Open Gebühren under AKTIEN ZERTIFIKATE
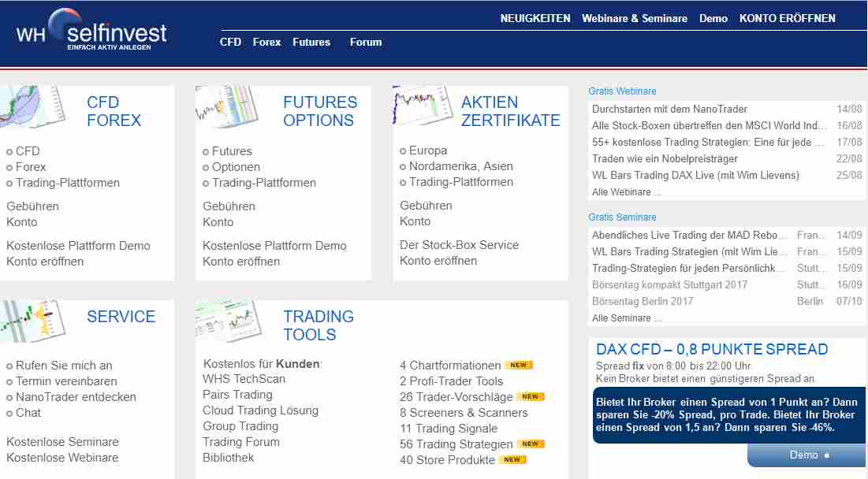Image resolution: width=868 pixels, height=479 pixels. click(x=426, y=206)
